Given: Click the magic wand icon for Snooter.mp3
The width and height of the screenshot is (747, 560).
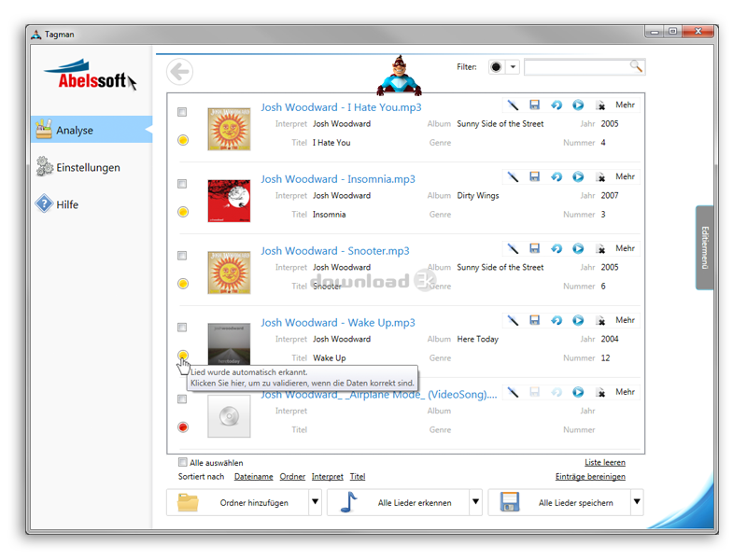Looking at the screenshot, I should point(513,248).
